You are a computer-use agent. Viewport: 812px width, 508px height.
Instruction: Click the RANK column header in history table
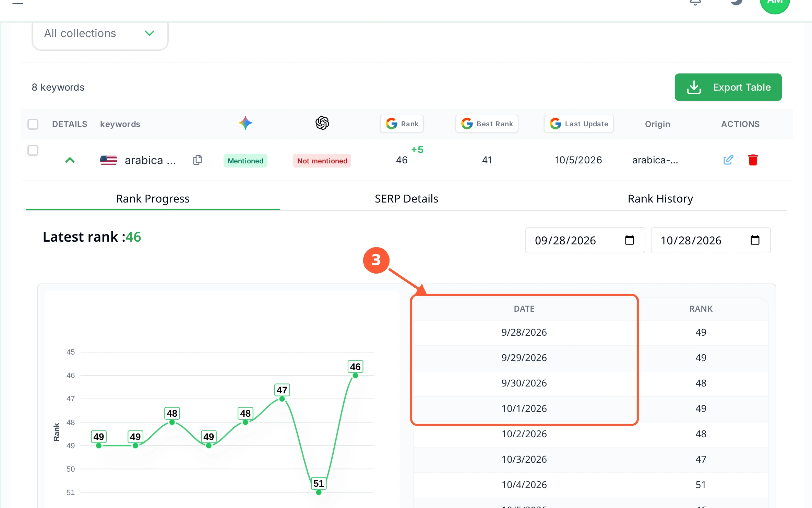[x=701, y=309]
